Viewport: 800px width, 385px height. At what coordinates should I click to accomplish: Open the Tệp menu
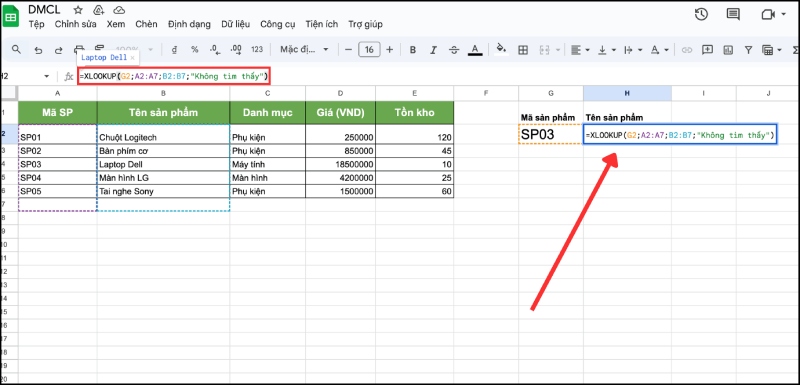[x=36, y=24]
